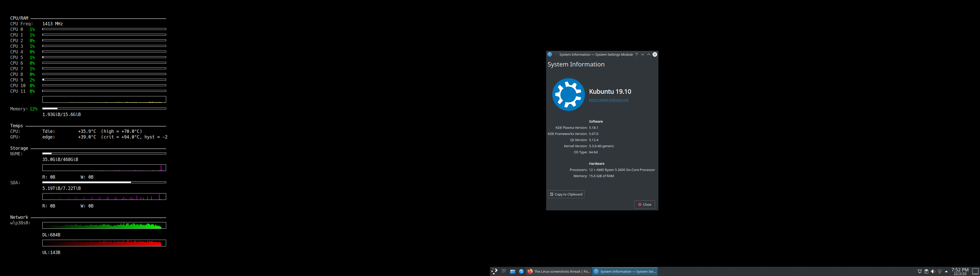
Task: Click the Kernel Version 5.3.0-40-generic value
Action: [x=602, y=146]
